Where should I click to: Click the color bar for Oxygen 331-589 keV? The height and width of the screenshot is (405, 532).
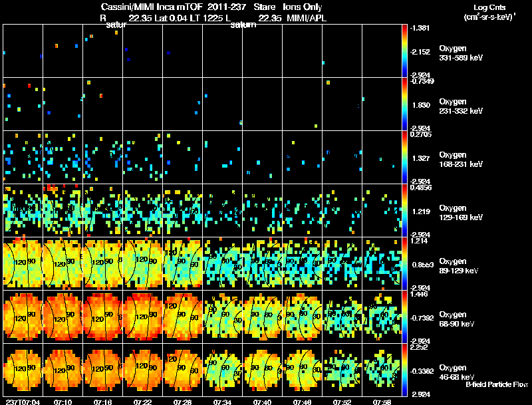click(404, 51)
